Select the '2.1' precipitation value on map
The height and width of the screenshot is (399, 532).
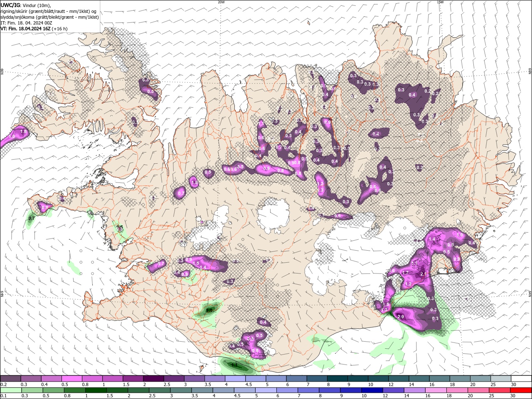[x=423, y=274]
